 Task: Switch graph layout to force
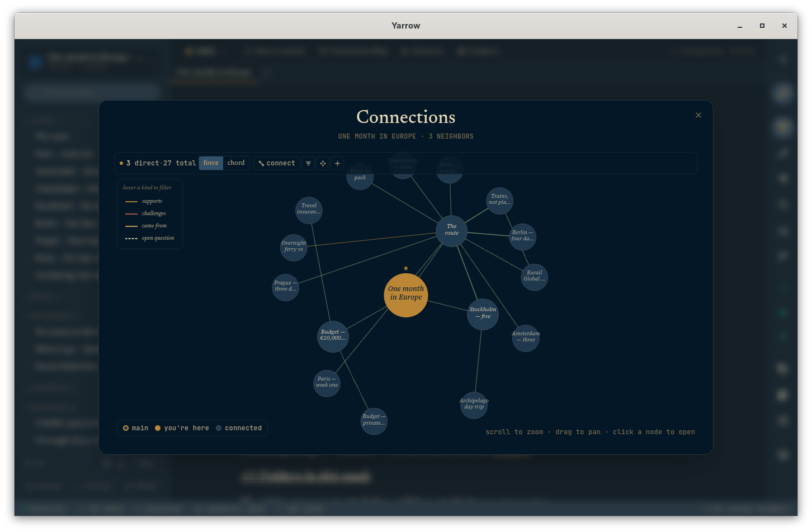[211, 163]
